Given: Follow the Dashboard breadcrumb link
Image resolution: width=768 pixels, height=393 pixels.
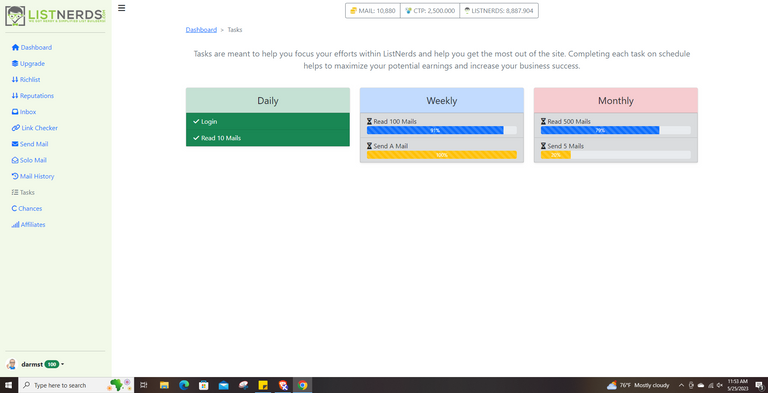Looking at the screenshot, I should tap(201, 30).
